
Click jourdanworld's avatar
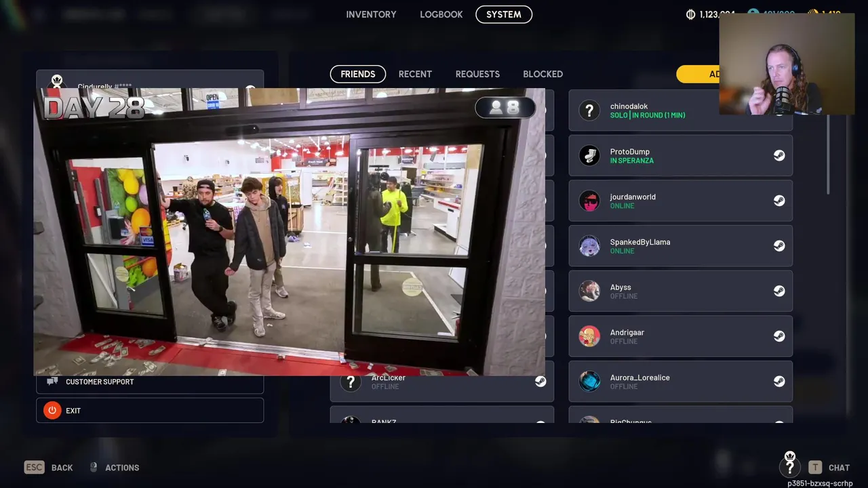coord(589,201)
